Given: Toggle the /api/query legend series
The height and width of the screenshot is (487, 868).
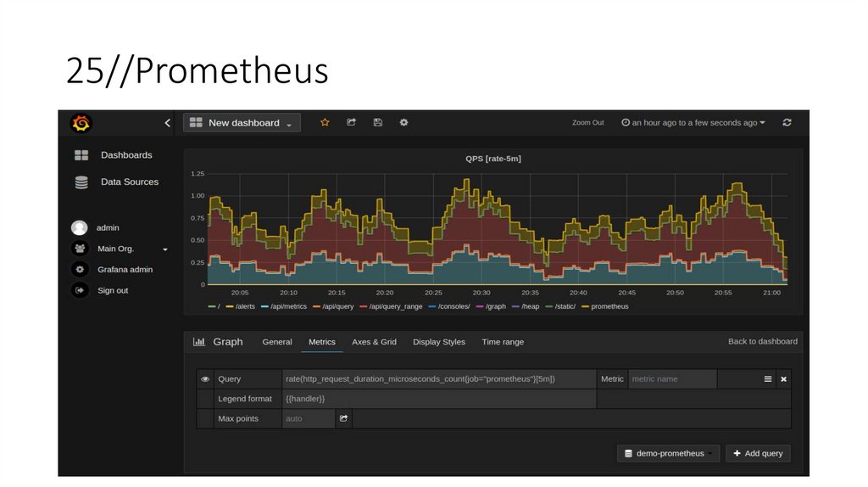Looking at the screenshot, I should pyautogui.click(x=332, y=306).
